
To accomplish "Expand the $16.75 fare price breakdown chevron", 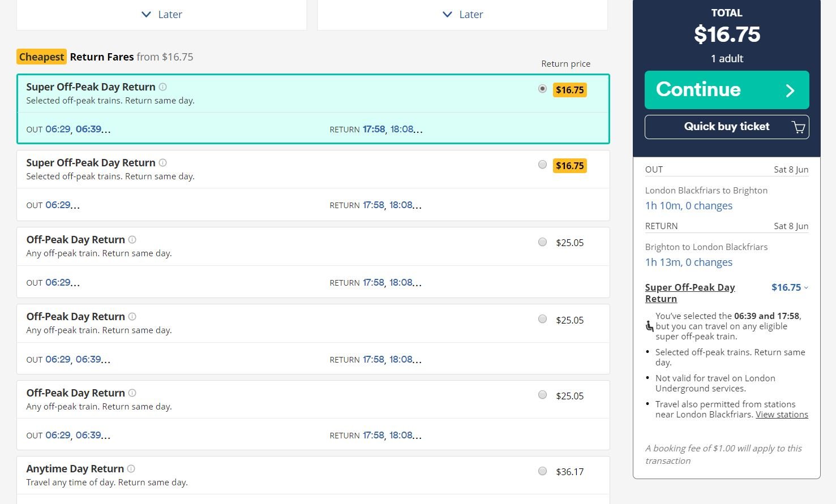I will click(806, 288).
